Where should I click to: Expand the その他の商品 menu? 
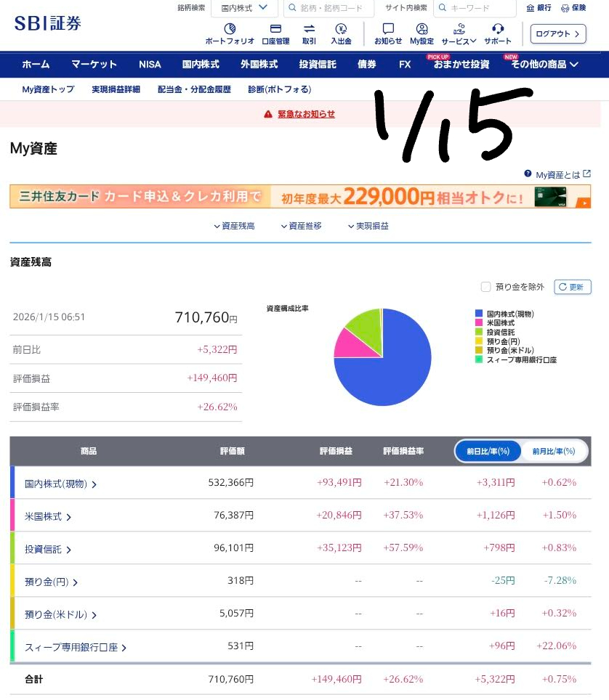click(544, 64)
